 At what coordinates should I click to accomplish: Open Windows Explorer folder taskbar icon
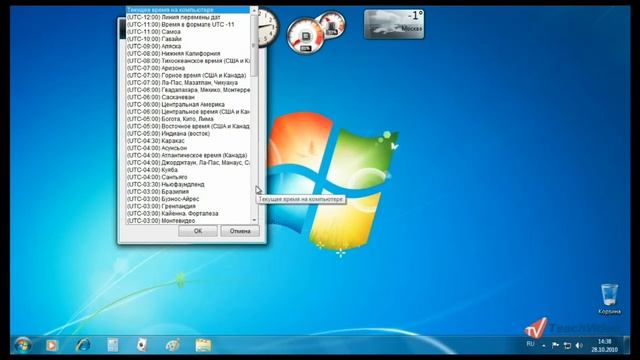tap(203, 345)
